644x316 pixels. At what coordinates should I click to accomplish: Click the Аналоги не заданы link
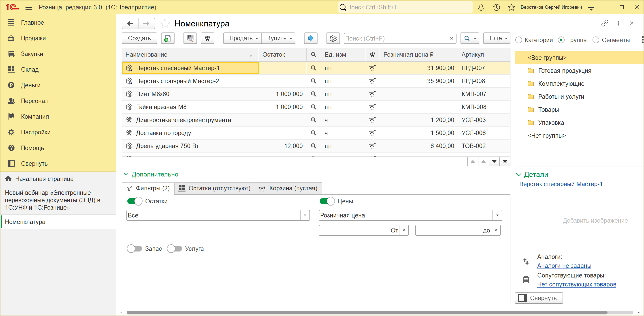[564, 266]
